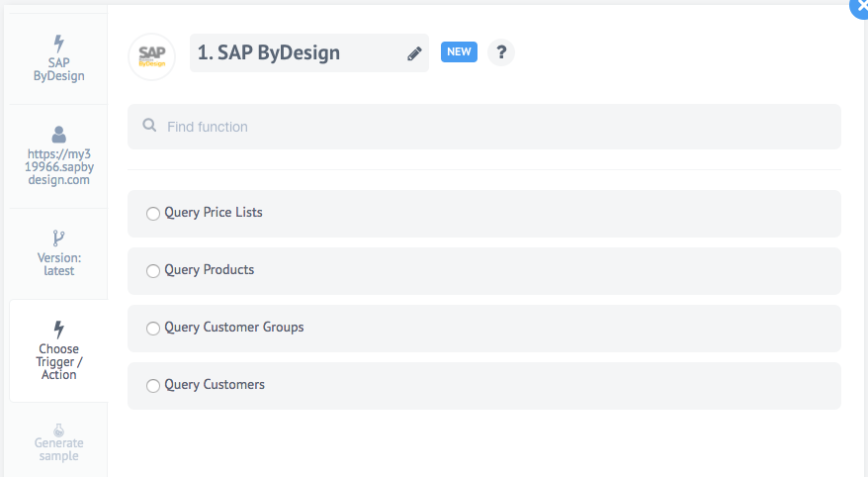This screenshot has width=868, height=477.
Task: Click the 'Query Products' label text
Action: pos(210,270)
